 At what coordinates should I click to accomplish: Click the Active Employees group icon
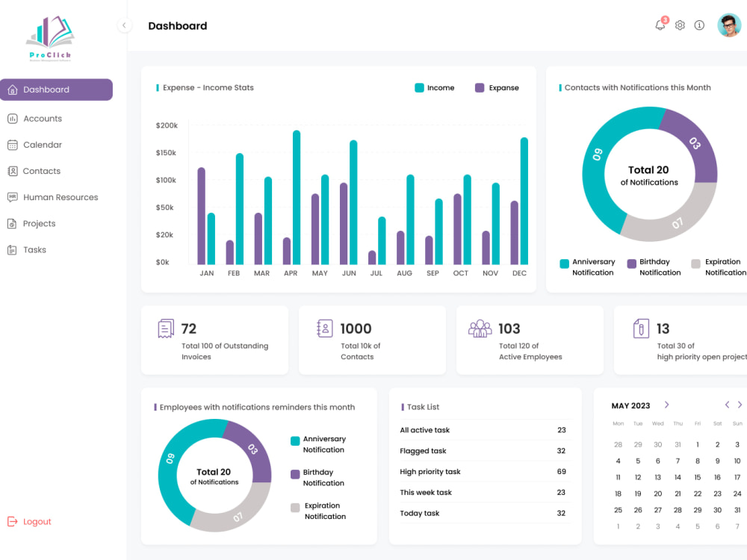click(480, 329)
